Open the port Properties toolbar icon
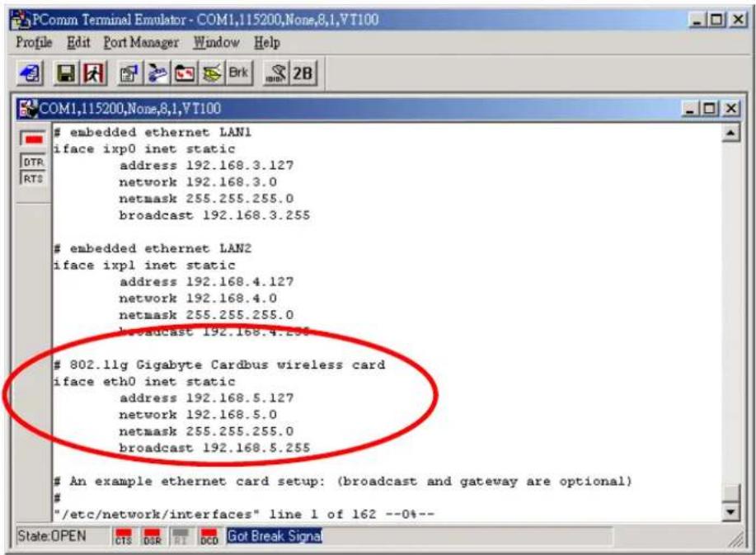Screen dimensions: 756x555 [129, 73]
